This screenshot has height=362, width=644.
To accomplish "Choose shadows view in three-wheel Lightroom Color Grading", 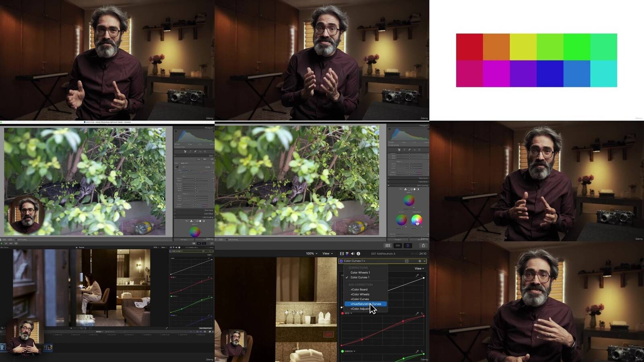I will point(409,189).
